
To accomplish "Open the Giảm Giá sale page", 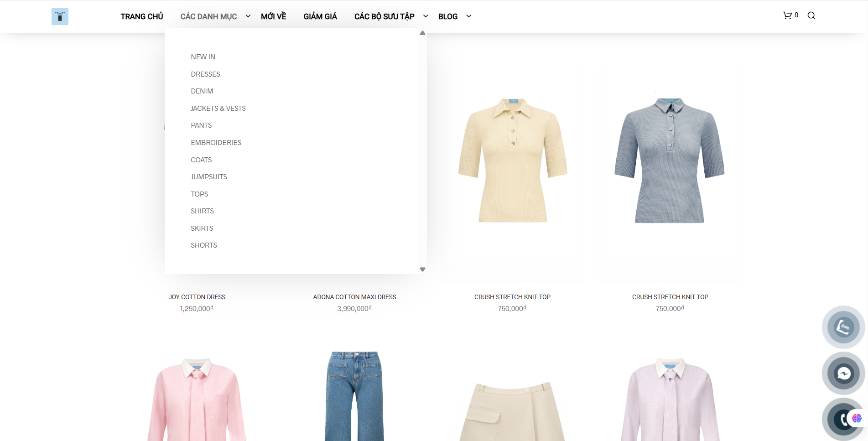I will pos(320,16).
